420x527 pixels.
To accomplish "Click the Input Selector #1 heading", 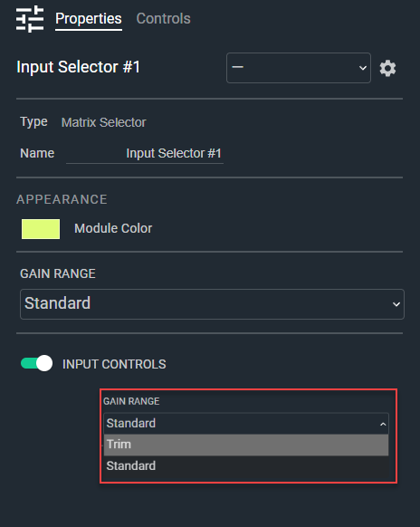I will (78, 67).
